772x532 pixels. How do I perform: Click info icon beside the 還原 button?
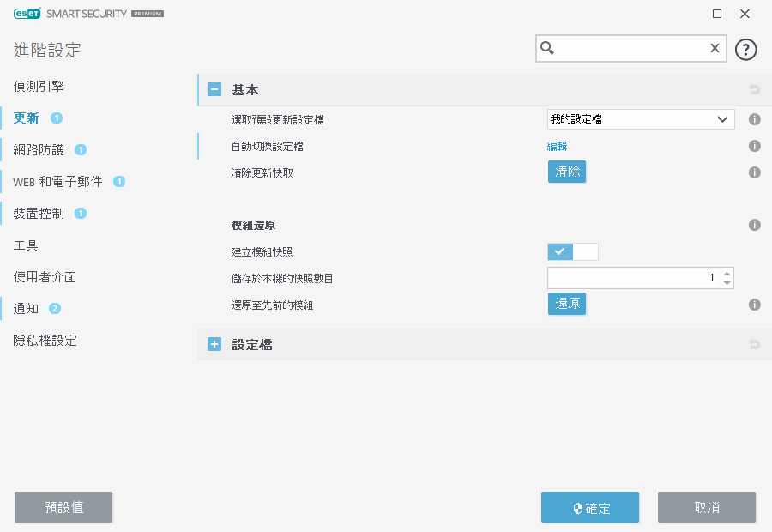pos(755,305)
